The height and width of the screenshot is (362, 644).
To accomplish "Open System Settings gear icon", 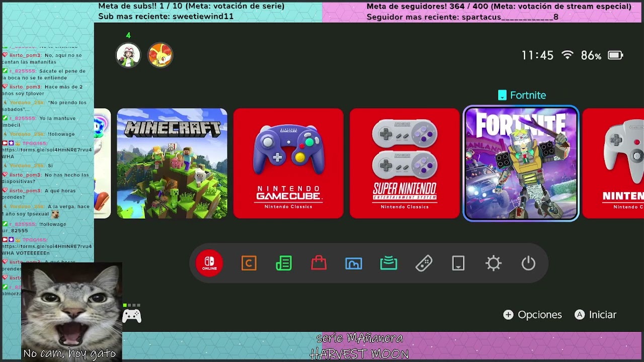I will click(x=494, y=263).
